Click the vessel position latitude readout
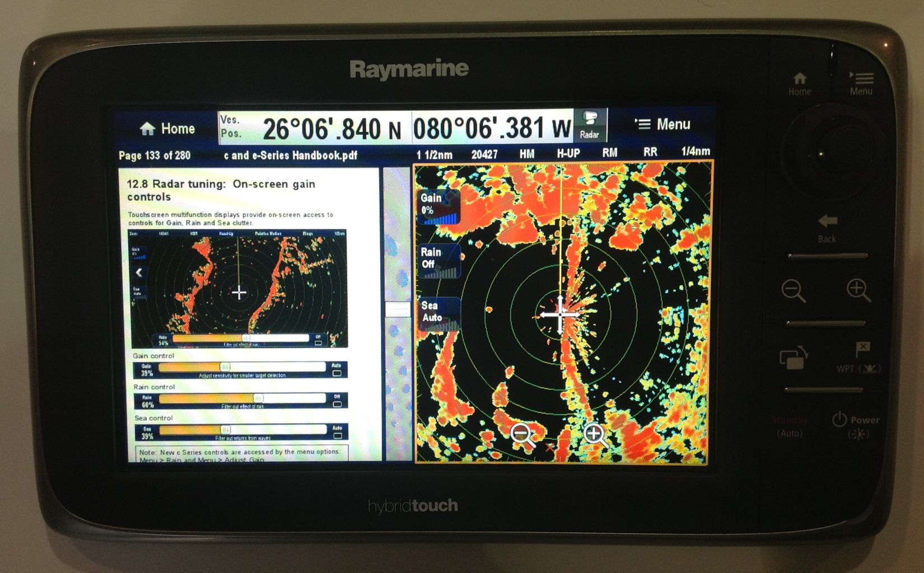924x573 pixels. [333, 129]
